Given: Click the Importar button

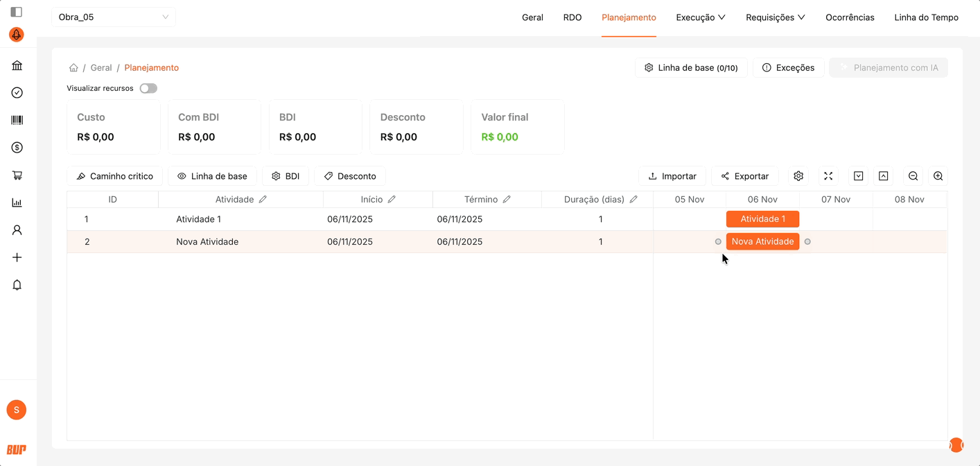Looking at the screenshot, I should pyautogui.click(x=672, y=176).
